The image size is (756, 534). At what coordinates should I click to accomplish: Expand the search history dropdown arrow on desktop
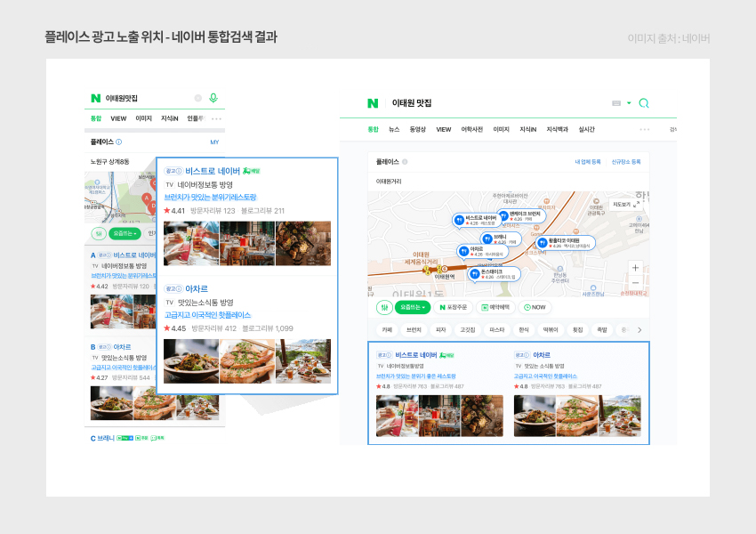(629, 102)
